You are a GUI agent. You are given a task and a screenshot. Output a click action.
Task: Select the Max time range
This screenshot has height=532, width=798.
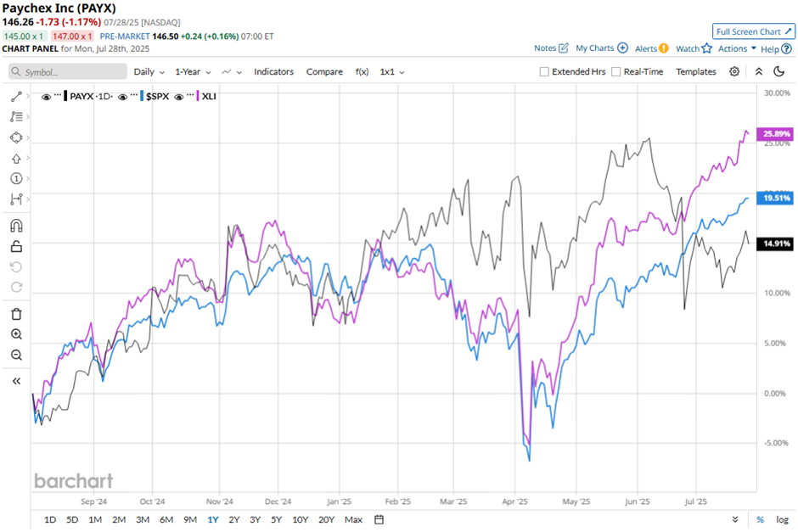click(x=353, y=519)
